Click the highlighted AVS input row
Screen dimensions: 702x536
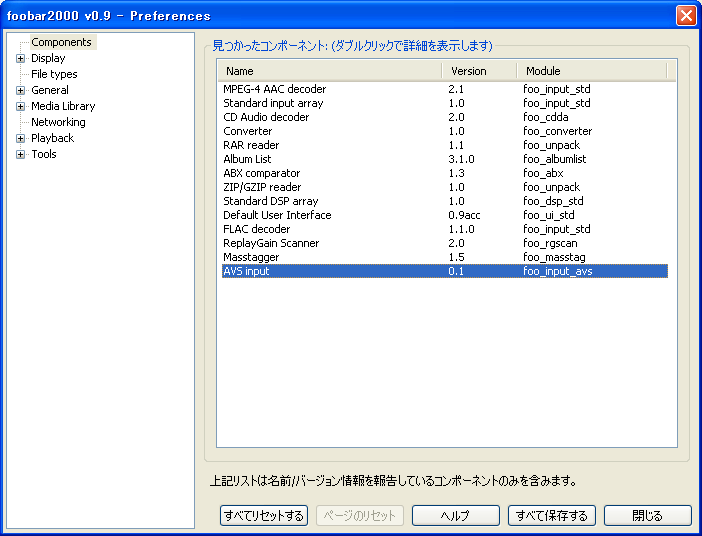coord(445,271)
